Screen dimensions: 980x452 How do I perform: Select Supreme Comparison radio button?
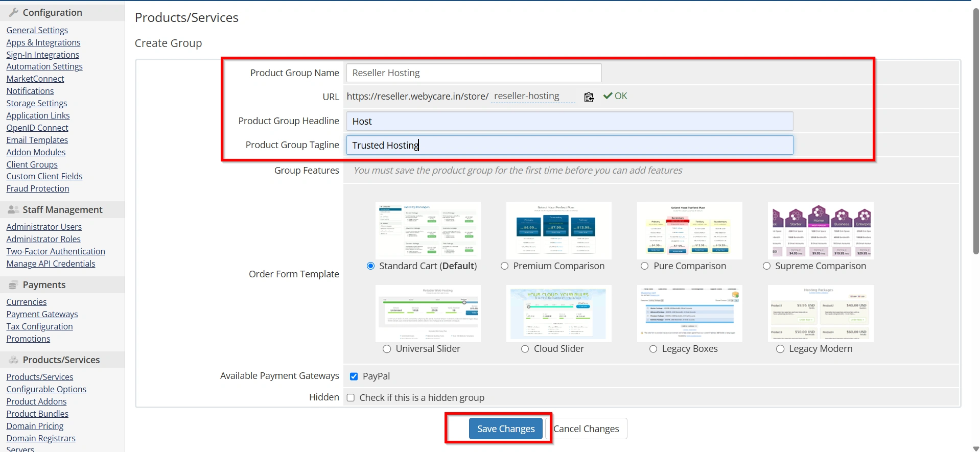766,266
